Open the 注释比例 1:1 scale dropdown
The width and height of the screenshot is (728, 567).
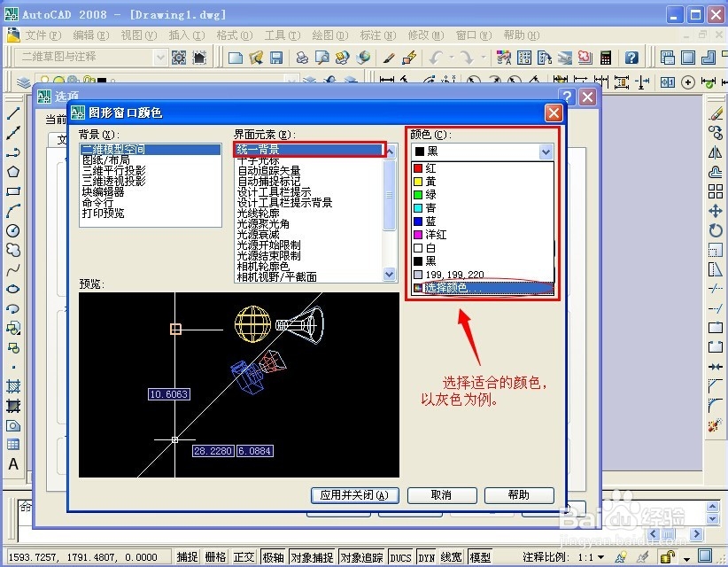pos(601,556)
